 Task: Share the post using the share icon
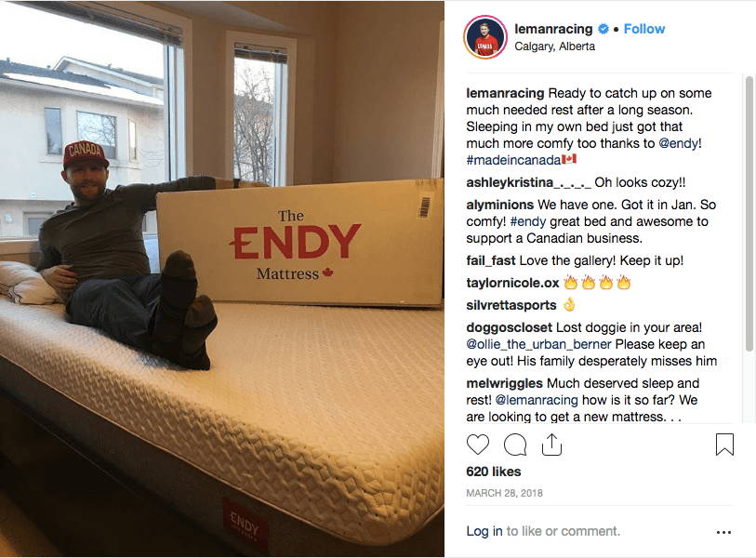click(551, 445)
